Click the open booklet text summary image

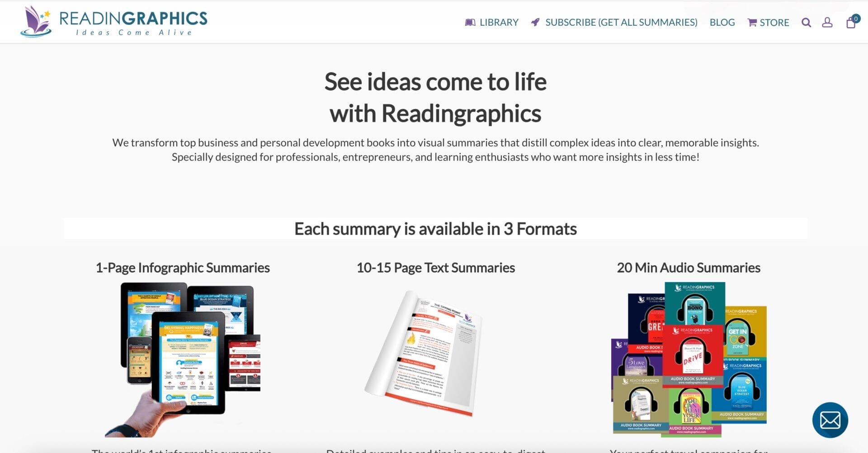[424, 353]
